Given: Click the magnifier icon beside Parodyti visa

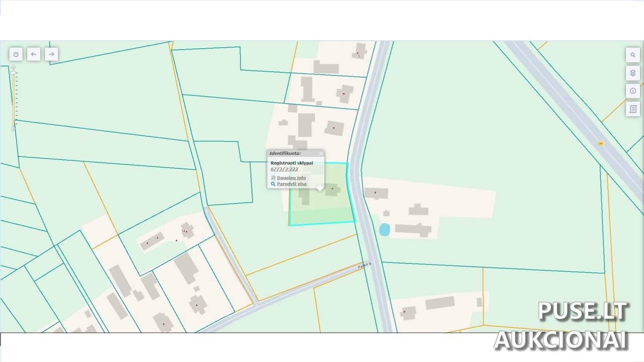Looking at the screenshot, I should click(273, 184).
